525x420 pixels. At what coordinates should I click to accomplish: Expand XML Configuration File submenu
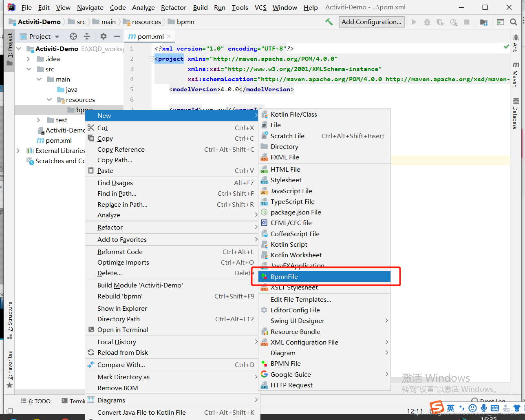(324, 342)
